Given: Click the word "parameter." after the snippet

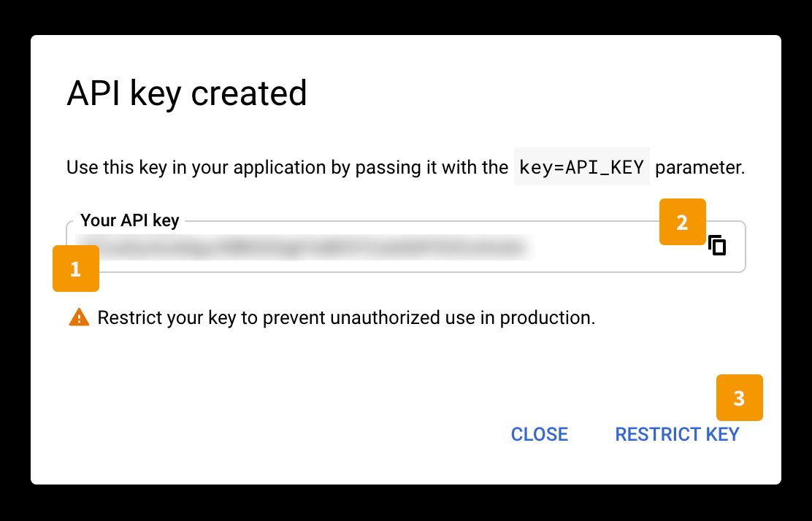Looking at the screenshot, I should 700,167.
